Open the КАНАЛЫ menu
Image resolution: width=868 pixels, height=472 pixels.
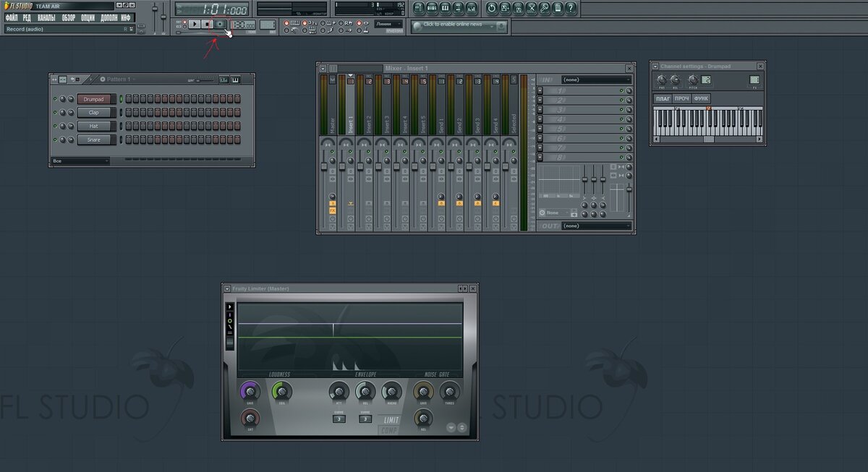tap(46, 17)
